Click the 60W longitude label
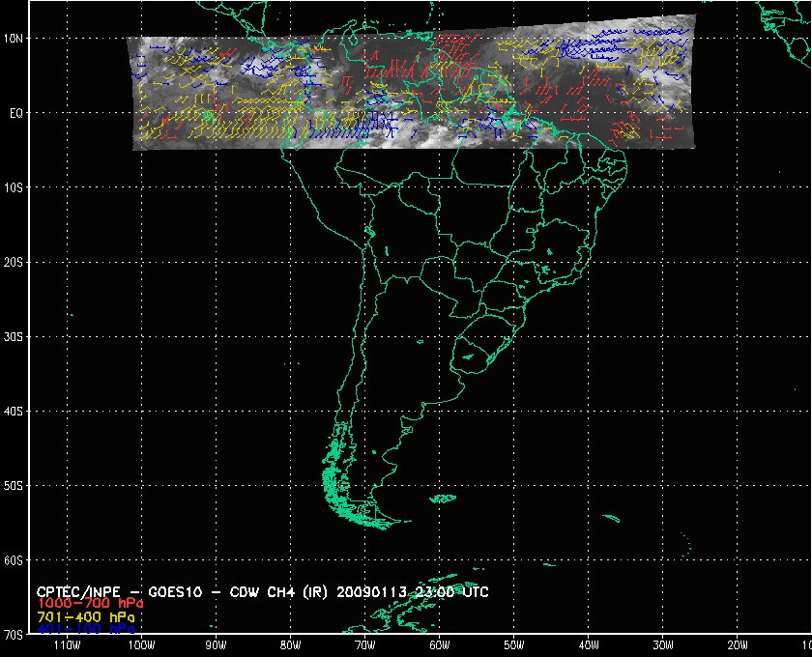The width and height of the screenshot is (812, 657). pos(440,645)
